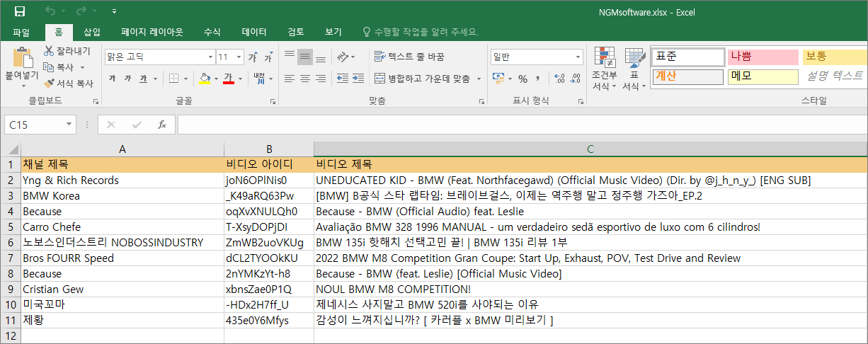This screenshot has height=344, width=868.
Task: Click the increase indent icon
Action: [358, 78]
